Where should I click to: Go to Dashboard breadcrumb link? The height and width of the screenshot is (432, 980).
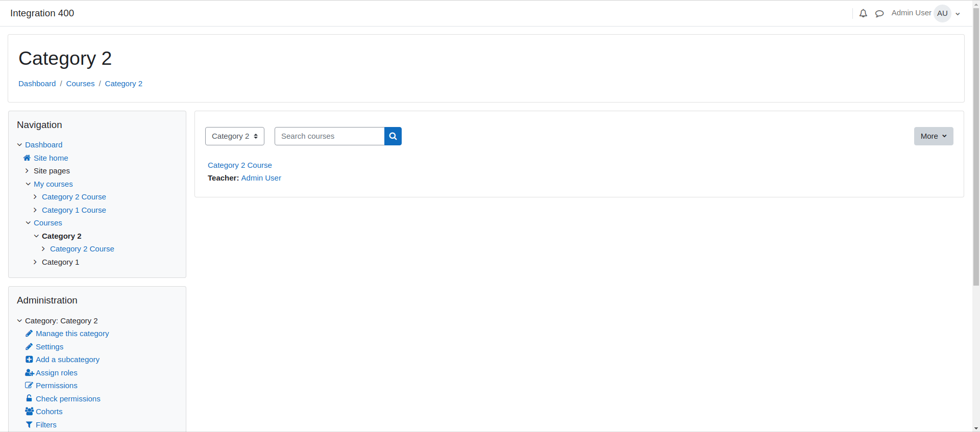37,84
